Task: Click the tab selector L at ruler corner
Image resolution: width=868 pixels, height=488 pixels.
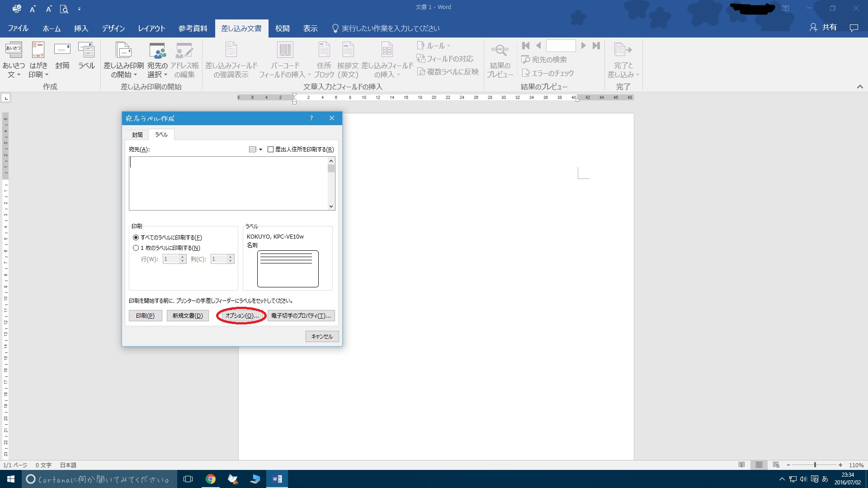Action: [6, 98]
